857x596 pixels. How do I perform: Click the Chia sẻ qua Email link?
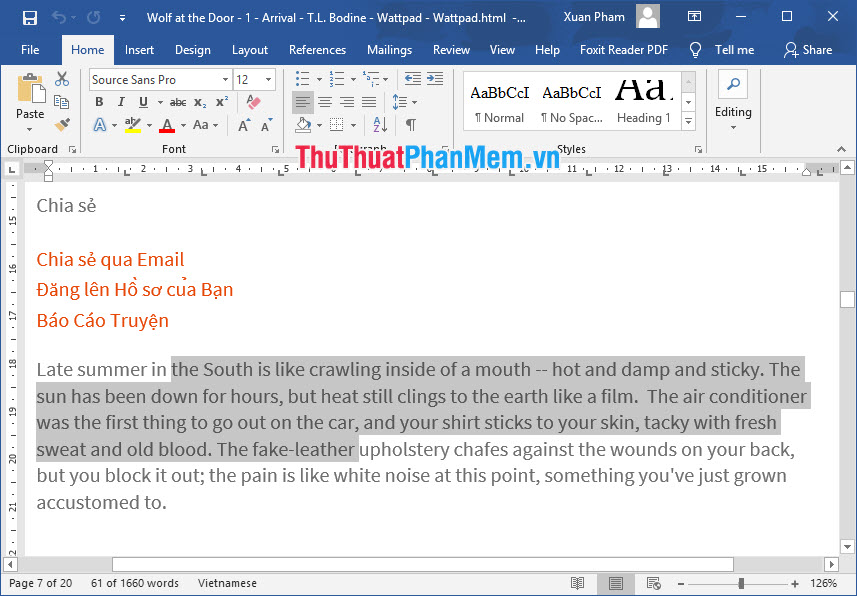click(110, 259)
